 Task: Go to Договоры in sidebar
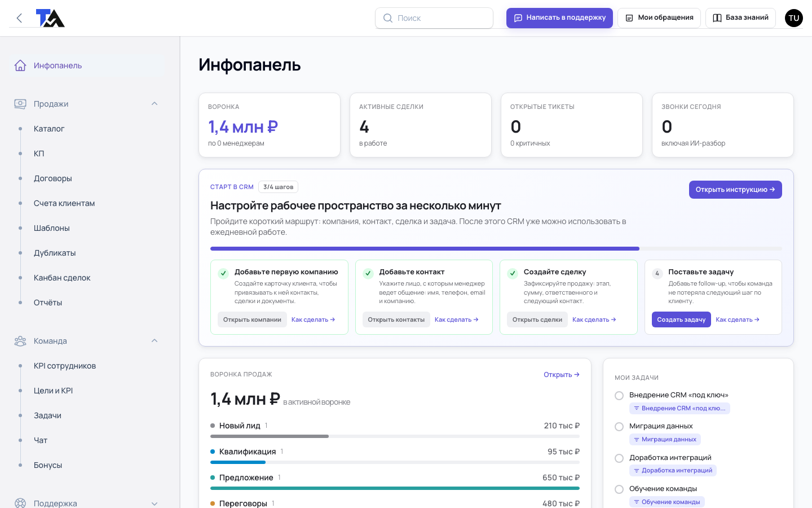coord(53,178)
